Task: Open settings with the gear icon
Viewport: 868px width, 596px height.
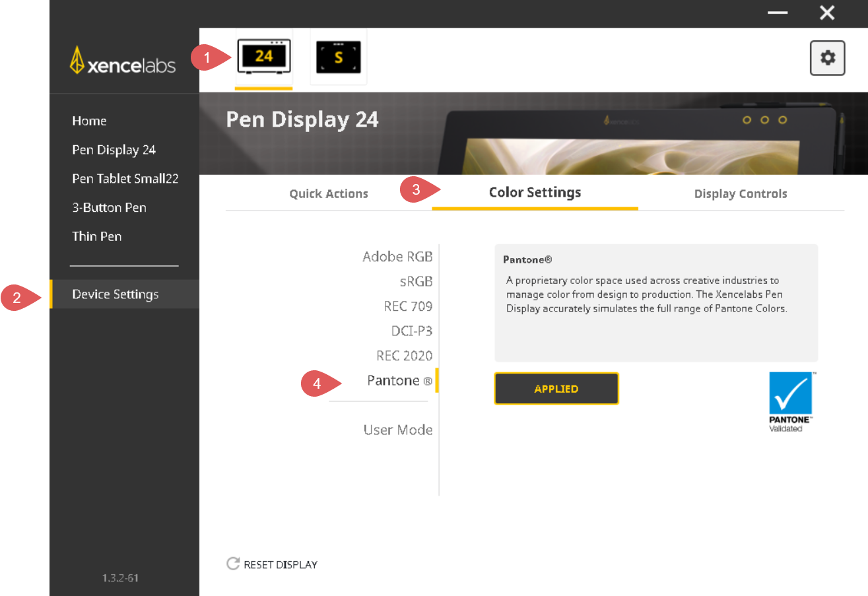Action: point(828,58)
